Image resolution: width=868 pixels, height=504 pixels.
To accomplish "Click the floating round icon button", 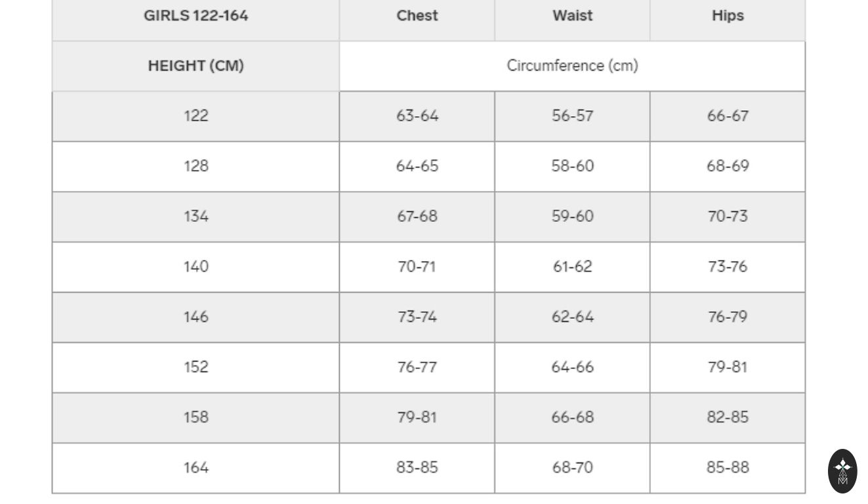I will point(842,471).
